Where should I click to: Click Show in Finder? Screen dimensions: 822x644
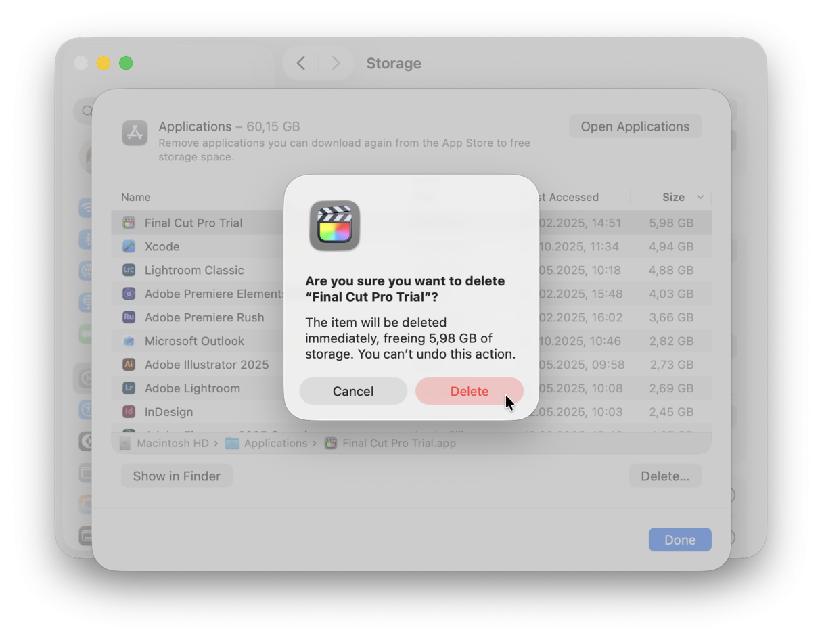click(176, 476)
